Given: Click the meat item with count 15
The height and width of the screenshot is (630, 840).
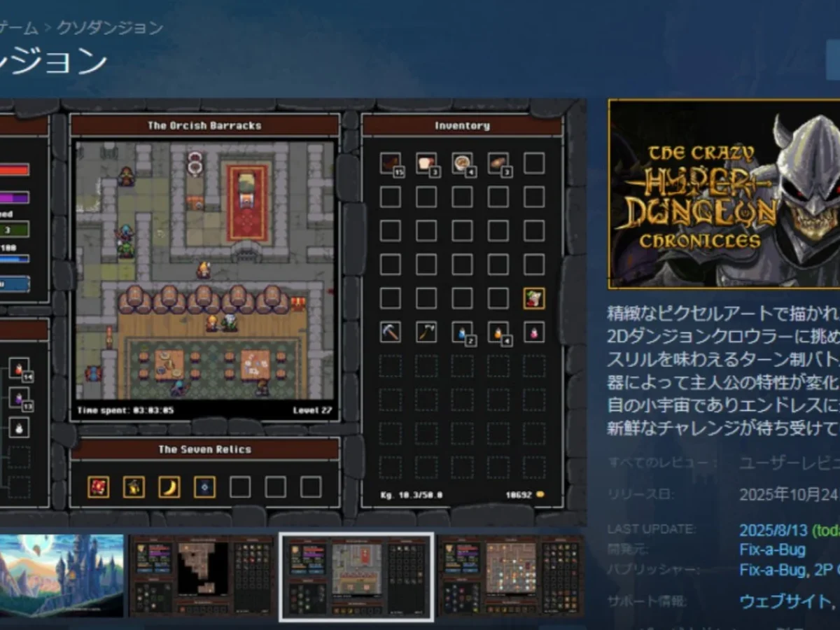Looking at the screenshot, I should tap(391, 163).
